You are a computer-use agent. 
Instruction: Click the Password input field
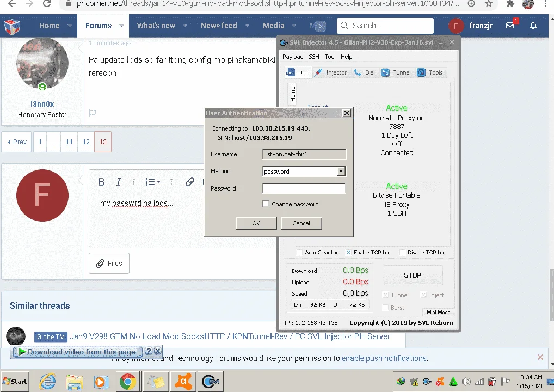click(x=304, y=188)
